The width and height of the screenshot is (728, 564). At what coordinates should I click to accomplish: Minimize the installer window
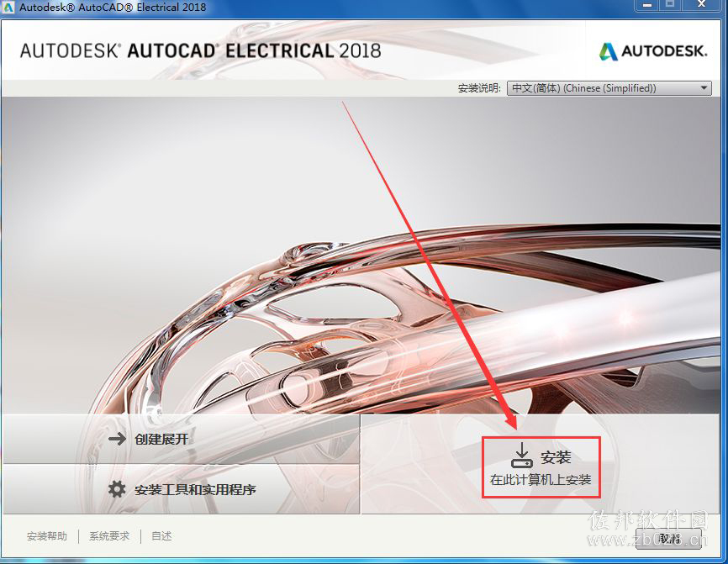[x=647, y=5]
